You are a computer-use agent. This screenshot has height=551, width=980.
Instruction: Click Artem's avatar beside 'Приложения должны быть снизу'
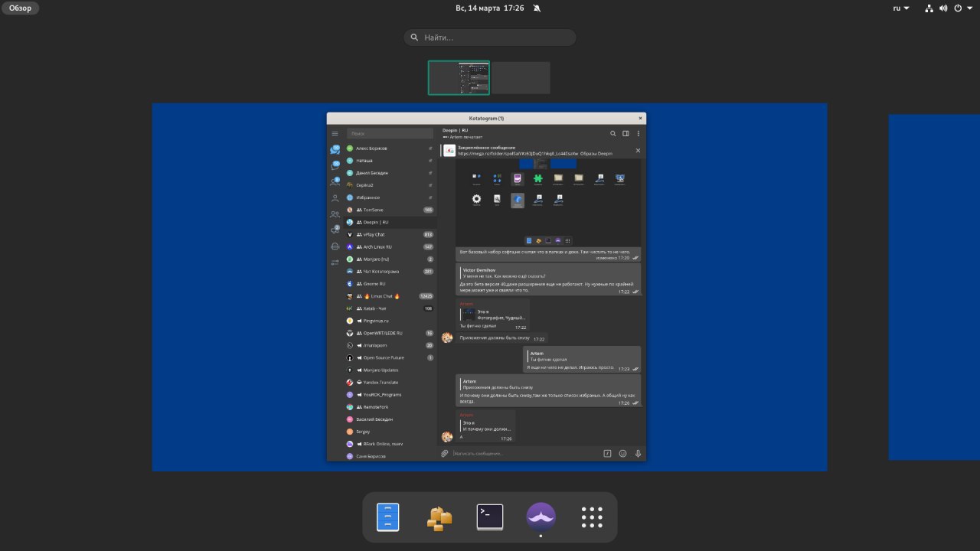447,337
